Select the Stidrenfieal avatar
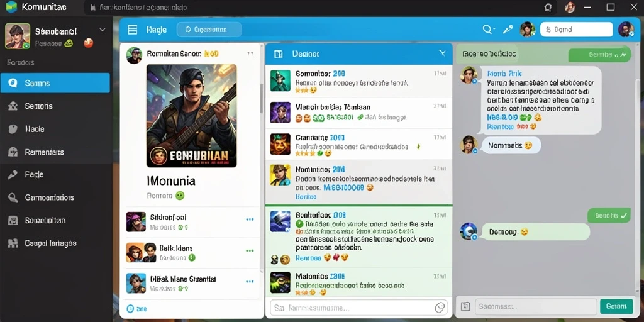The width and height of the screenshot is (644, 322). [x=136, y=222]
